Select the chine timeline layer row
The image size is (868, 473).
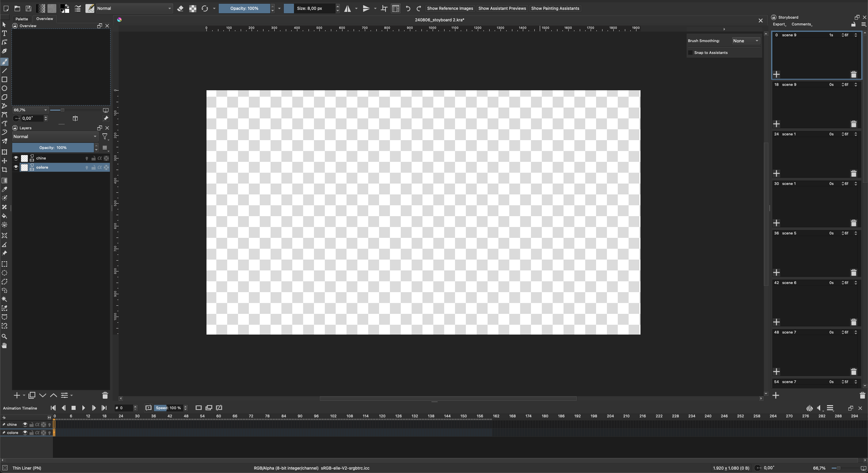pos(26,424)
